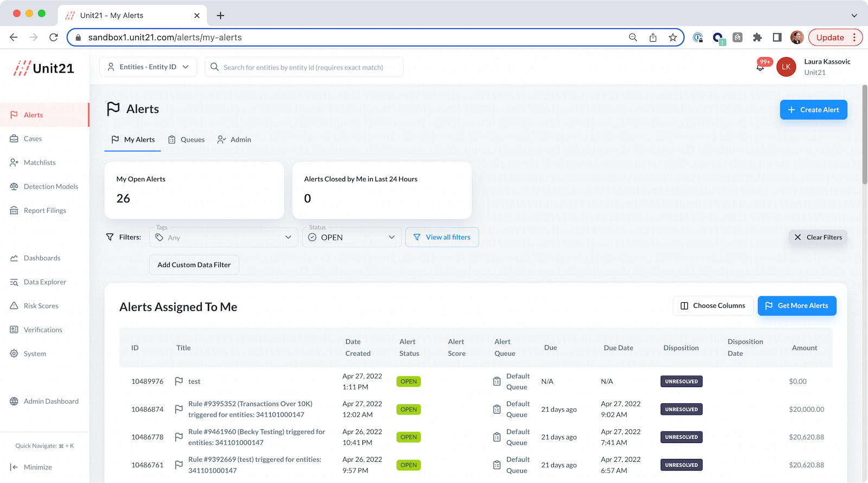The image size is (868, 483).
Task: Click the $20,000.00 amount cell
Action: point(807,409)
